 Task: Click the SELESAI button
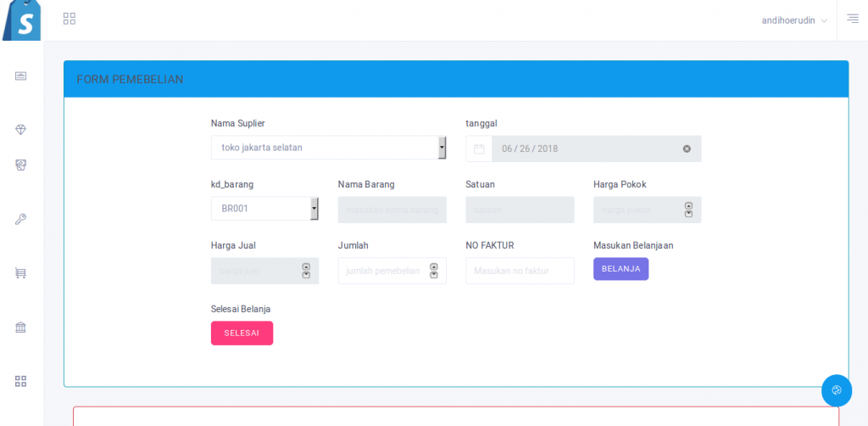click(242, 333)
